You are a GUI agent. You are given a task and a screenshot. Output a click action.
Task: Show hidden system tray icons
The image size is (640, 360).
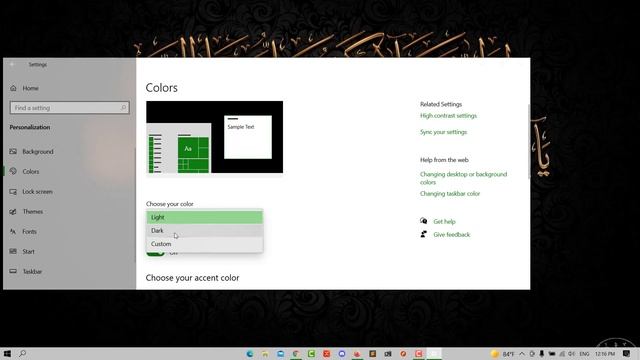click(x=522, y=354)
